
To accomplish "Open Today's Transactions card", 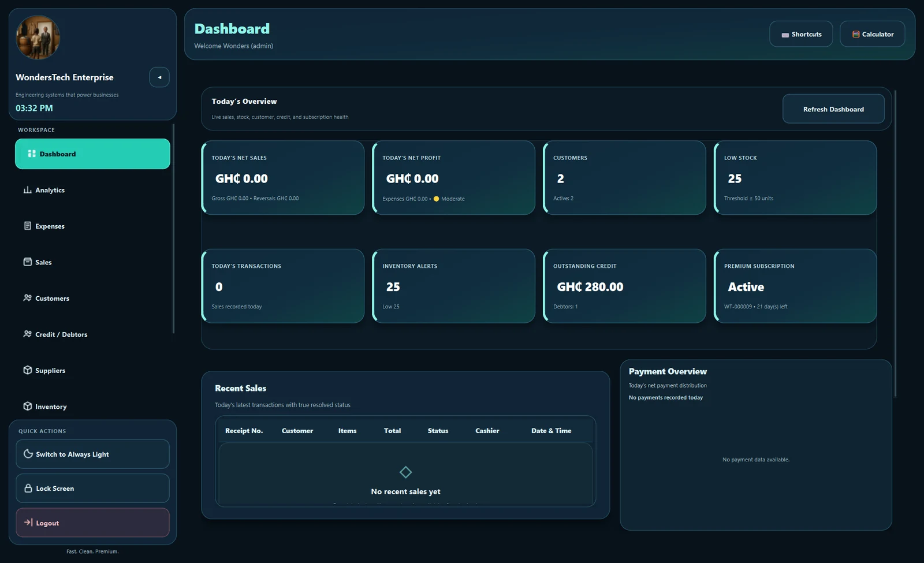I will coord(283,286).
